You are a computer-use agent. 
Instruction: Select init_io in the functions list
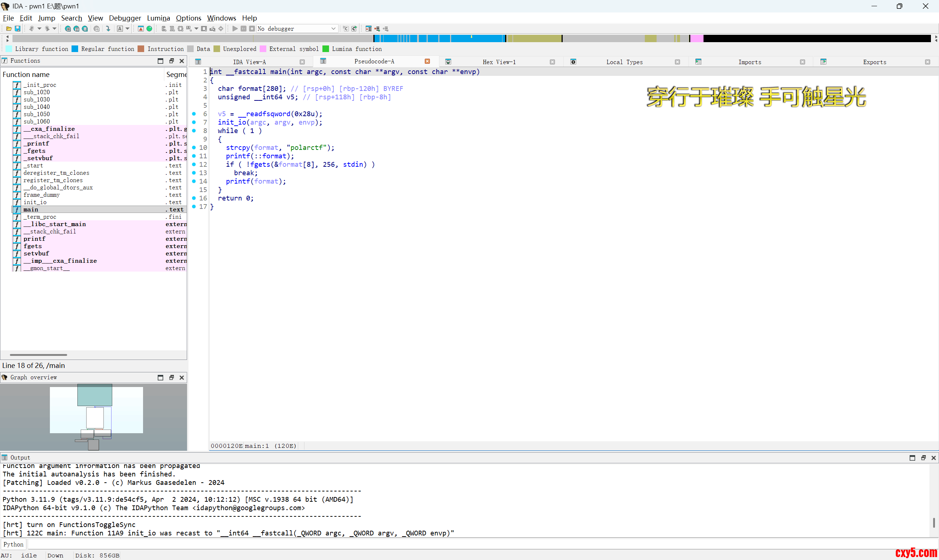(x=35, y=202)
